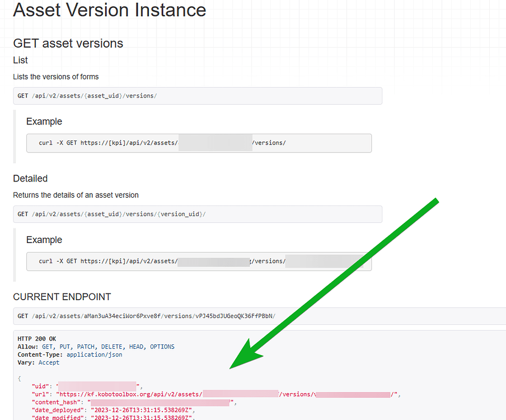This screenshot has width=506, height=420.
Task: Click the HTTP 200 OK status line
Action: pos(36,338)
